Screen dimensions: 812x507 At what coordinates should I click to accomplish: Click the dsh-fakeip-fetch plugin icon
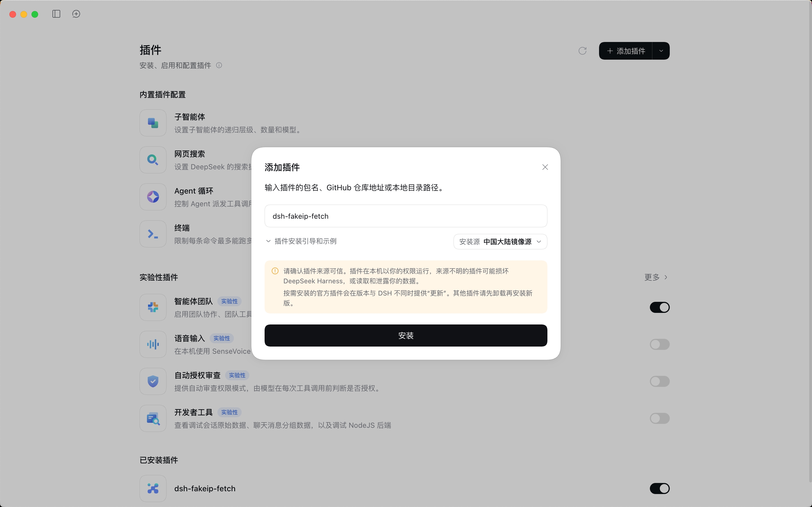point(153,488)
